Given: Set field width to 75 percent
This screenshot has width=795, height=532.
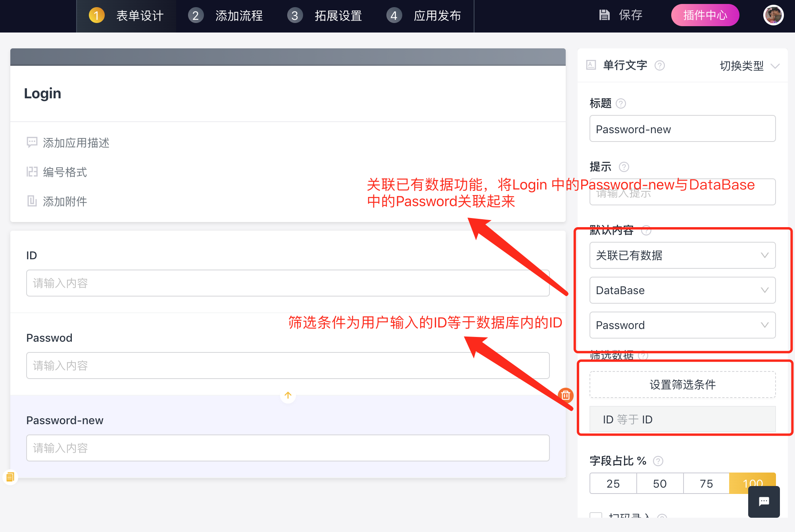Looking at the screenshot, I should pyautogui.click(x=706, y=483).
